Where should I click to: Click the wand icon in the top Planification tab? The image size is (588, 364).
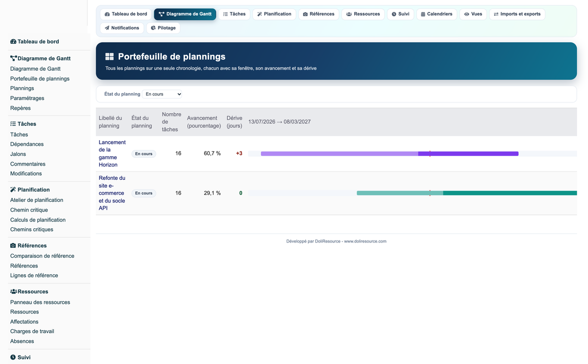[260, 14]
